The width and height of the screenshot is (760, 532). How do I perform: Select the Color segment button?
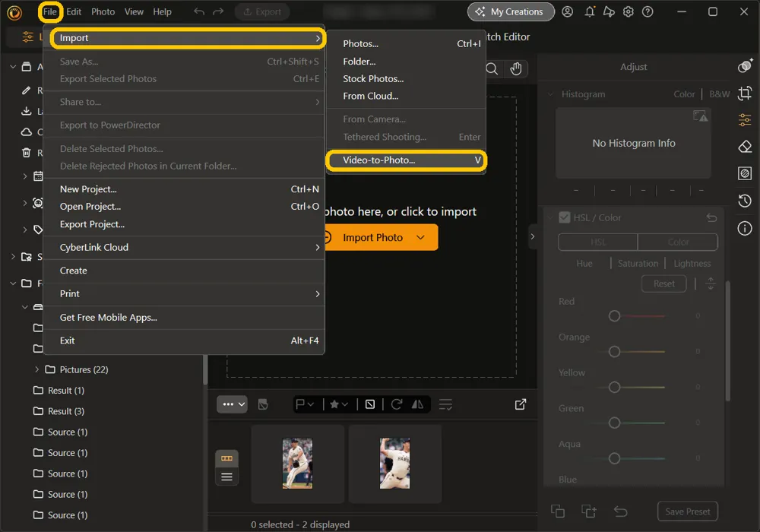coord(678,242)
